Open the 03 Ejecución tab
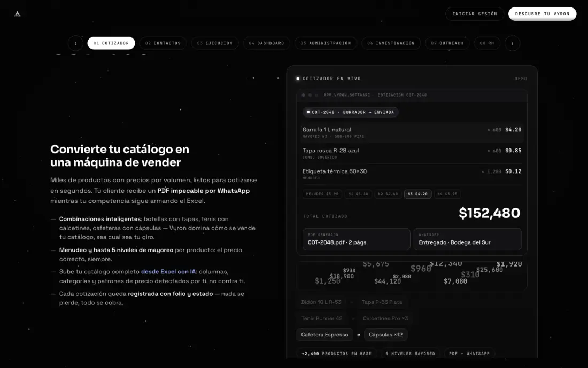 [214, 43]
